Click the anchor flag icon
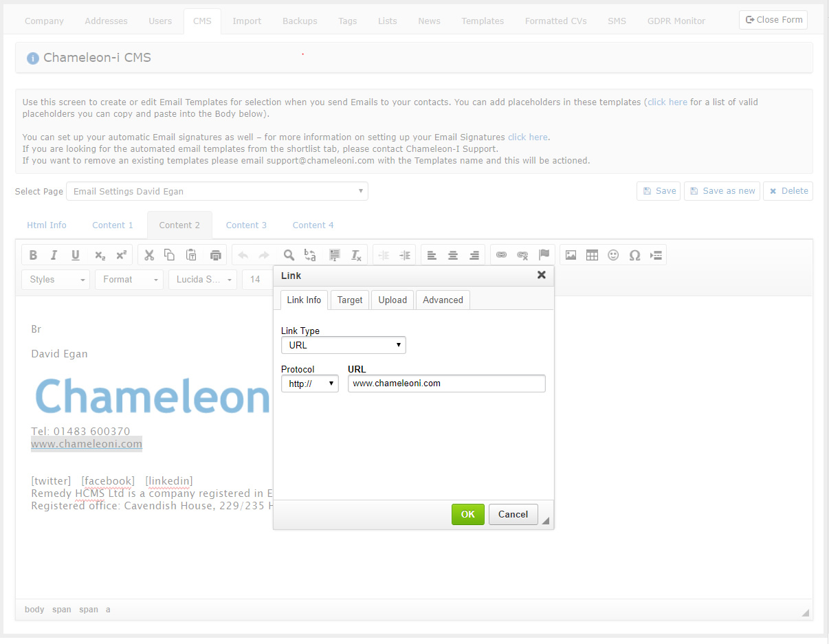 pos(544,255)
